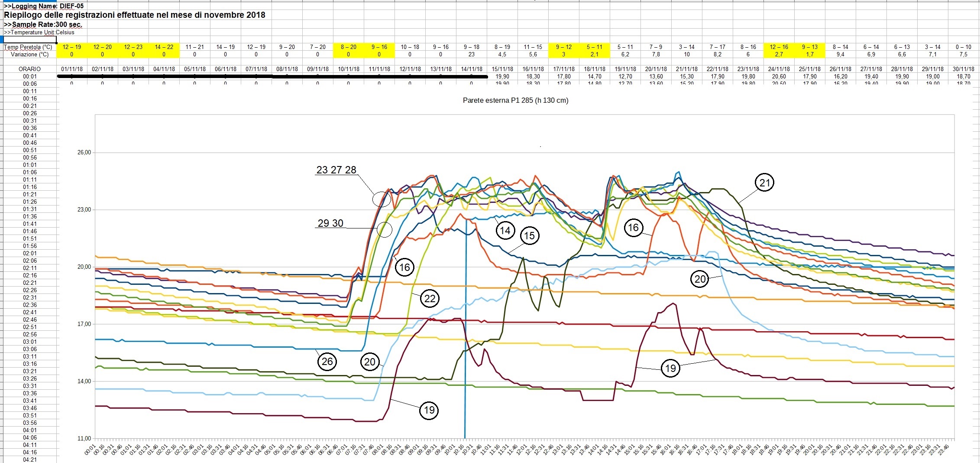The height and width of the screenshot is (463, 980).
Task: Select the Sample Rate 300 sec. cell
Action: pos(42,24)
